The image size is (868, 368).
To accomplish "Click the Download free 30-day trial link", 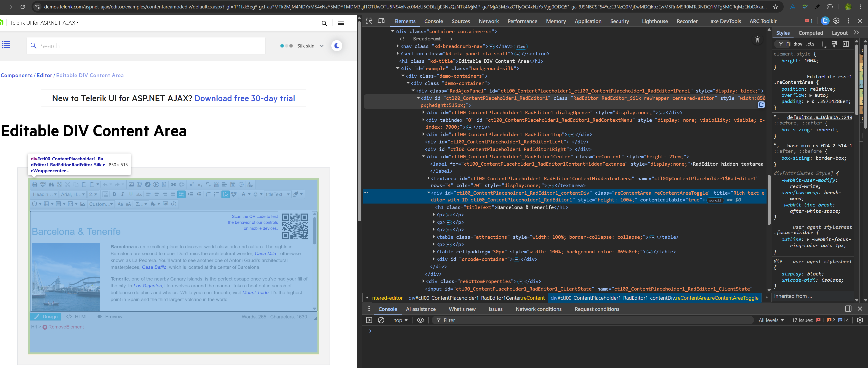I will tap(244, 98).
